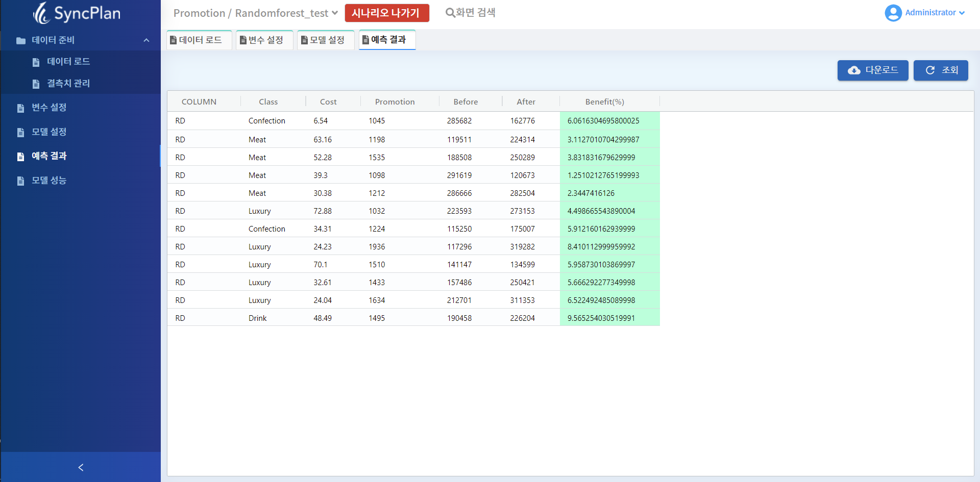Sort by the After column header
The image size is (980, 482).
click(x=526, y=102)
